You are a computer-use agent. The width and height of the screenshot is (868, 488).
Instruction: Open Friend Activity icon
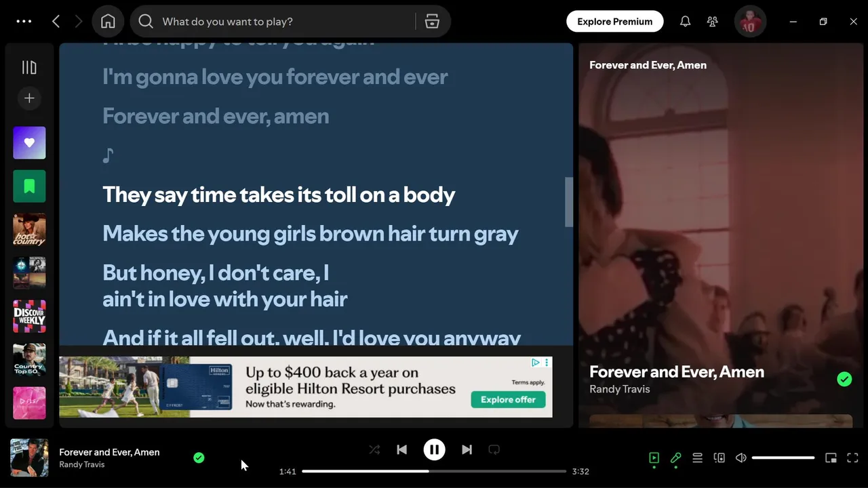(x=712, y=22)
